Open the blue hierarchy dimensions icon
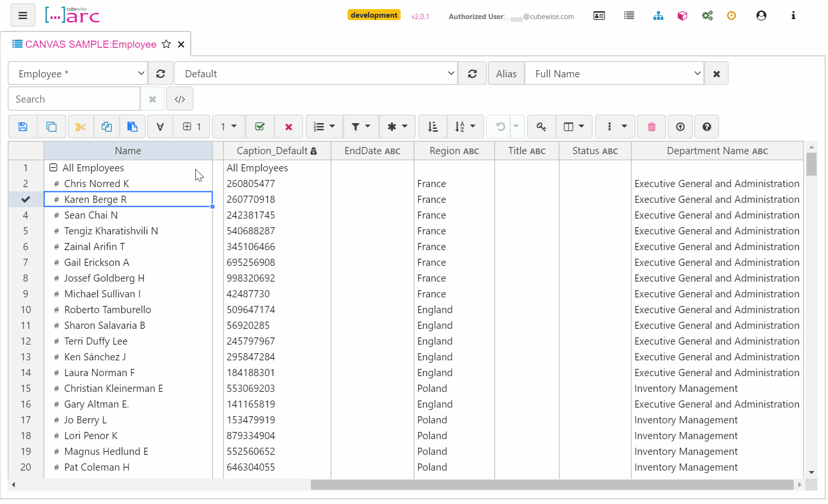Image resolution: width=828 pixels, height=504 pixels. (658, 16)
